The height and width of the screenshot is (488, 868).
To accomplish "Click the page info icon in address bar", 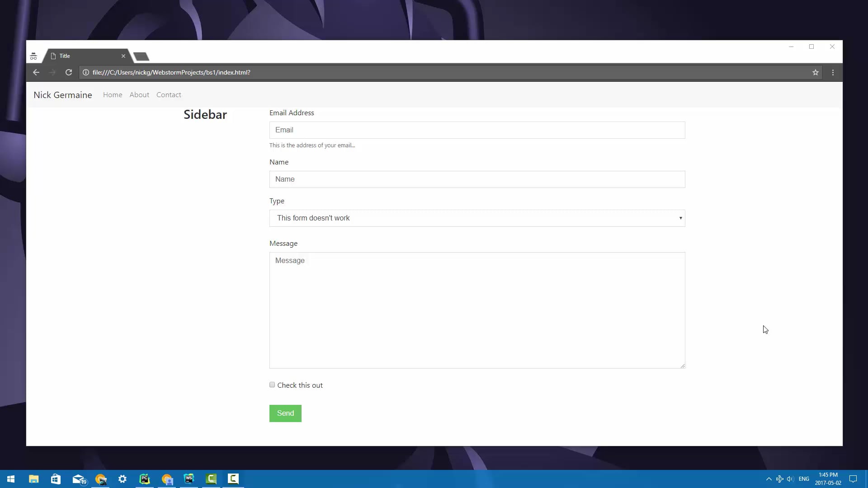I will point(86,72).
